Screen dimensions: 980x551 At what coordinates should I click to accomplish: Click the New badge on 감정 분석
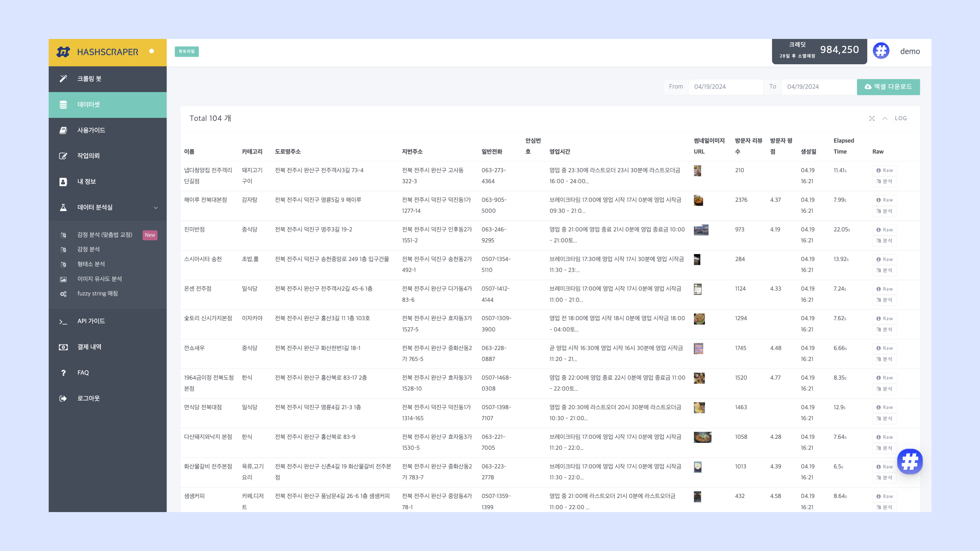tap(150, 235)
